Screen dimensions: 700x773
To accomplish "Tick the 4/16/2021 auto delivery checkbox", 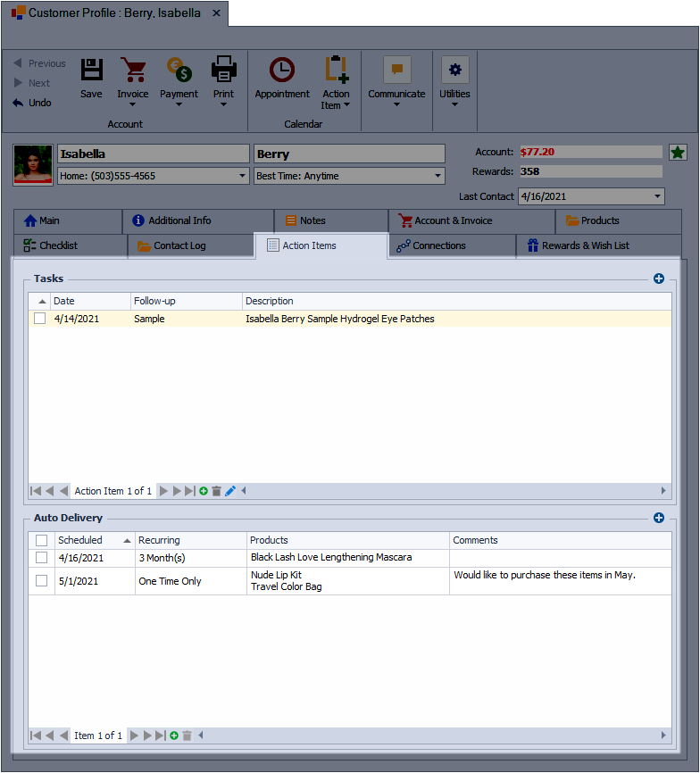I will [41, 557].
